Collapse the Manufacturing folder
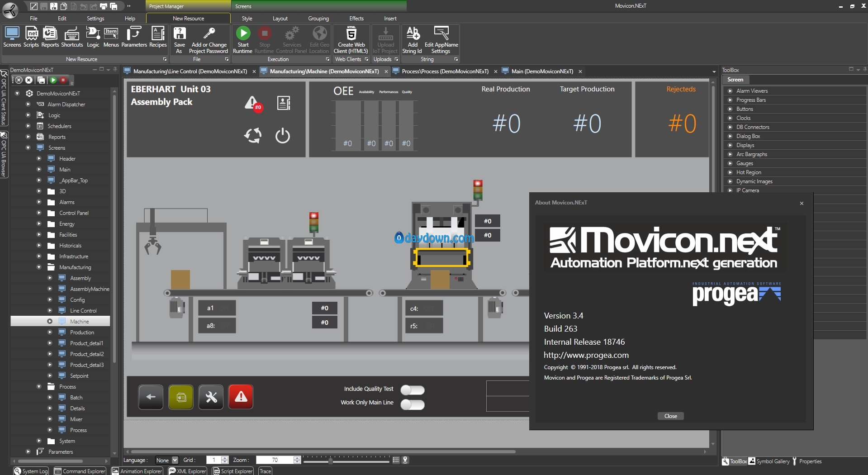868x475 pixels. click(39, 267)
